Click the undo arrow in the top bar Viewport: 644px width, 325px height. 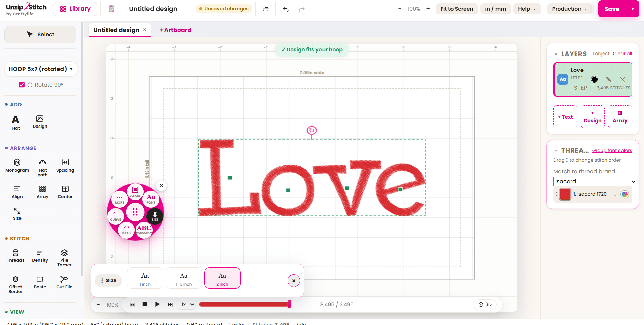click(286, 9)
